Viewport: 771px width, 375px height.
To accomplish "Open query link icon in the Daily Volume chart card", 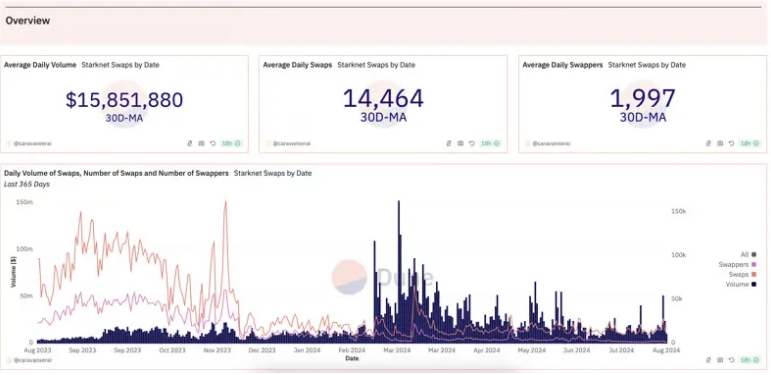I will point(708,360).
